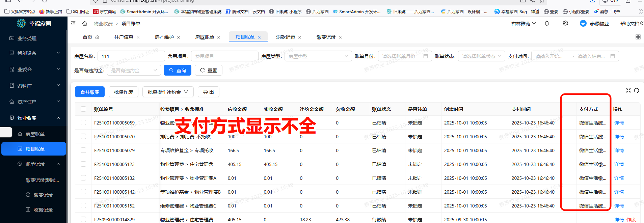Open 详情 for bill F251001100005059
644x223 pixels.
click(x=619, y=123)
